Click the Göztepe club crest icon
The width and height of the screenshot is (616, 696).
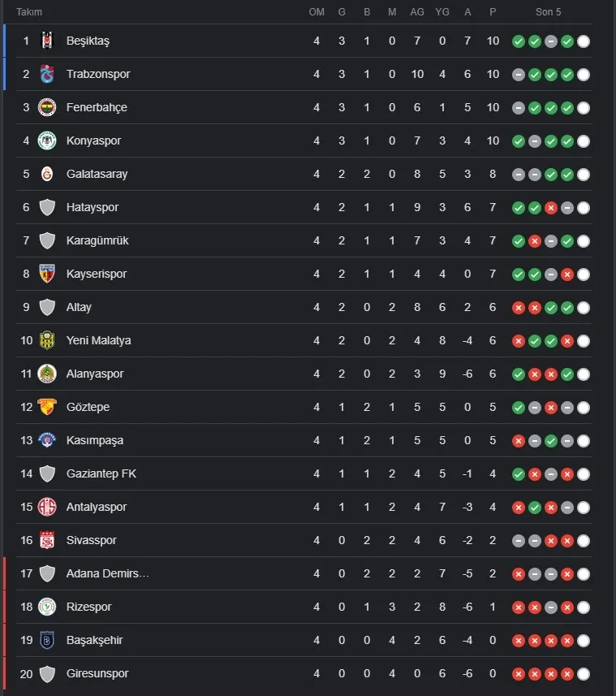click(x=46, y=407)
